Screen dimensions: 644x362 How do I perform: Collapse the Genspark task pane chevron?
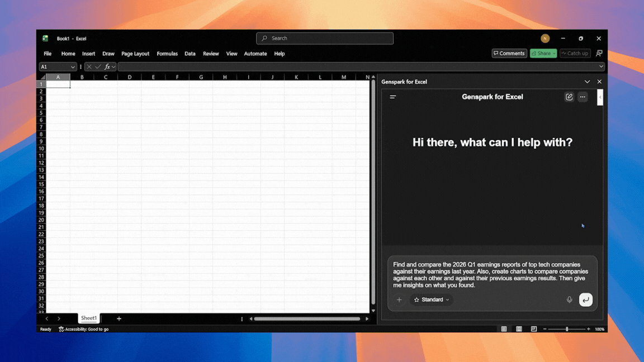click(588, 82)
